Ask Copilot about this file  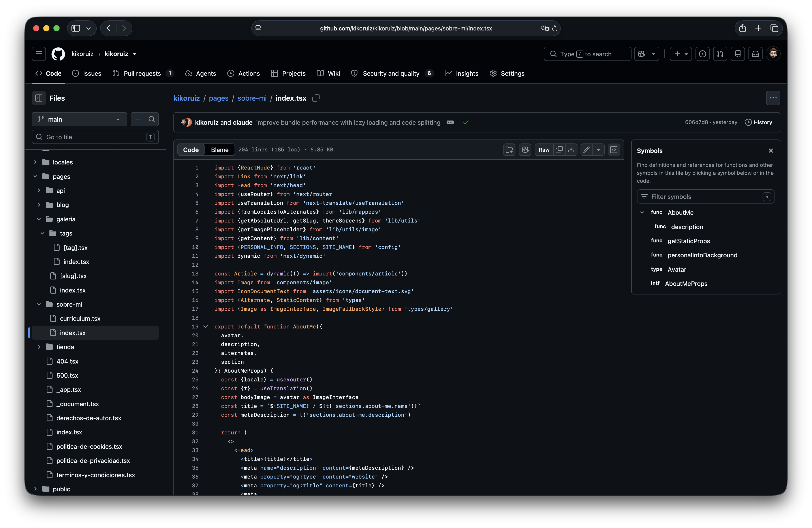pos(525,149)
